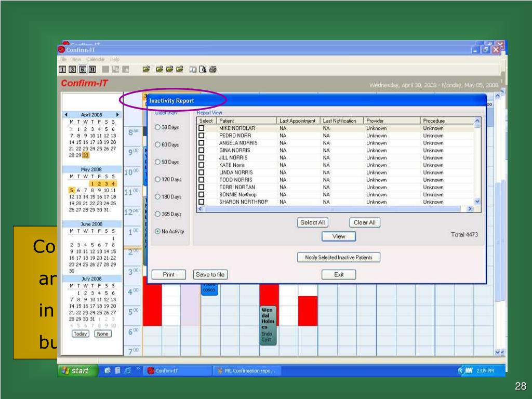Check the box beside GINA NORRIS
The width and height of the screenshot is (532, 399).
[201, 150]
